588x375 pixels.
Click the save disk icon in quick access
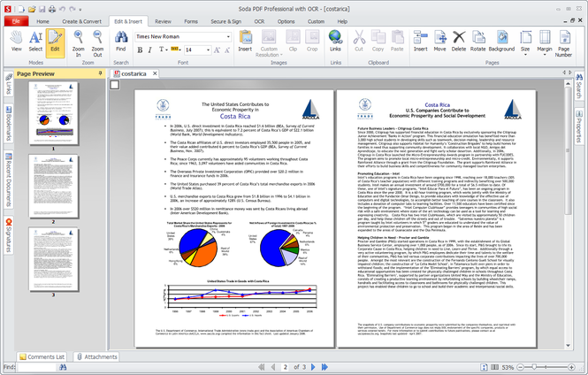click(42, 9)
